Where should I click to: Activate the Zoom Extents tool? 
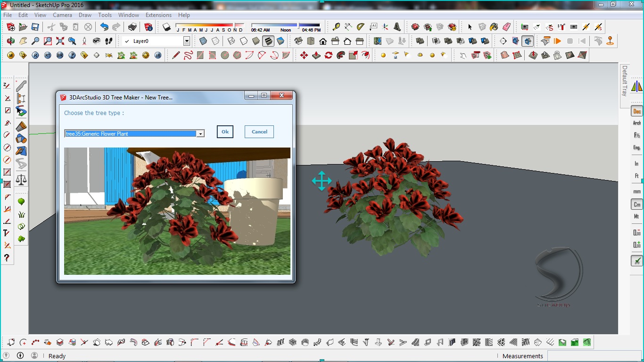[x=60, y=41]
